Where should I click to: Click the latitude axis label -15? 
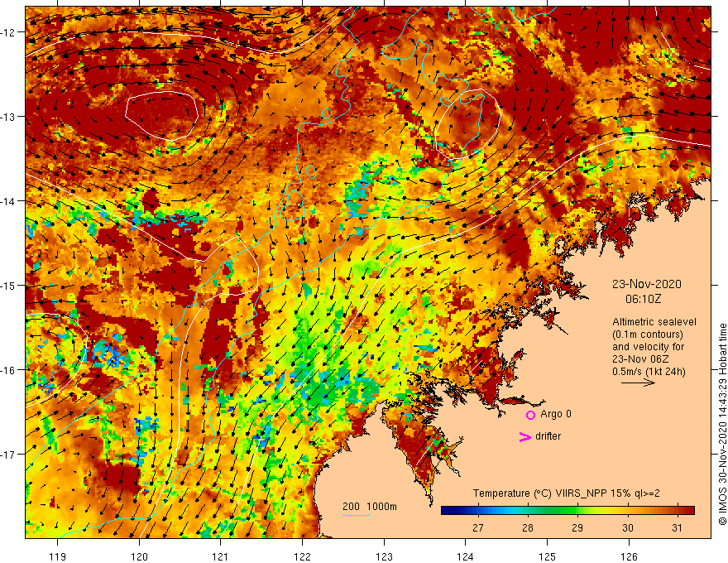point(8,285)
